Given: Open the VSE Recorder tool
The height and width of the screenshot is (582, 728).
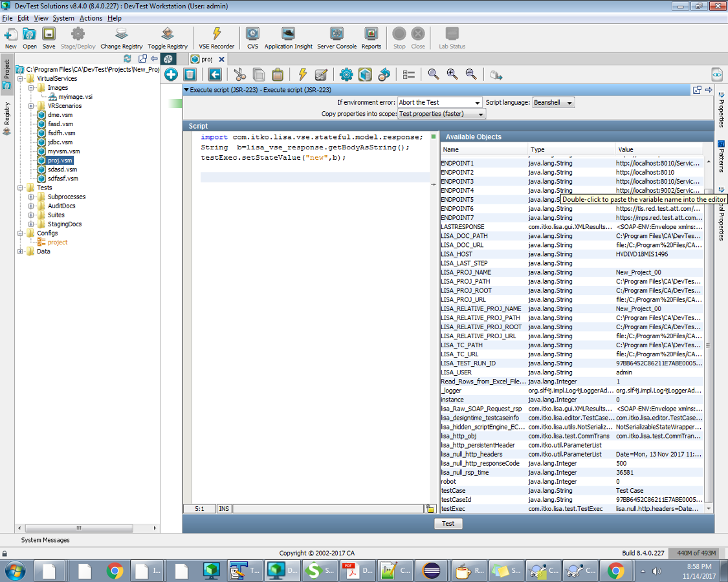Looking at the screenshot, I should [215, 36].
